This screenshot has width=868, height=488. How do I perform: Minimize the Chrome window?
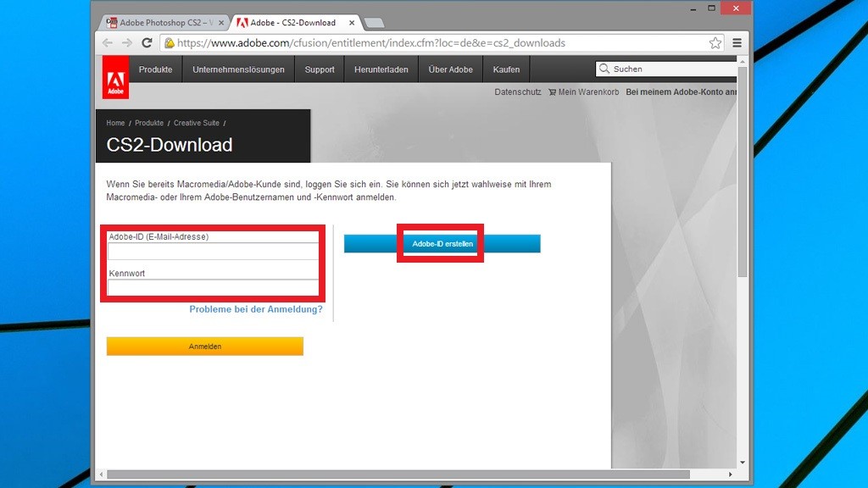point(693,8)
